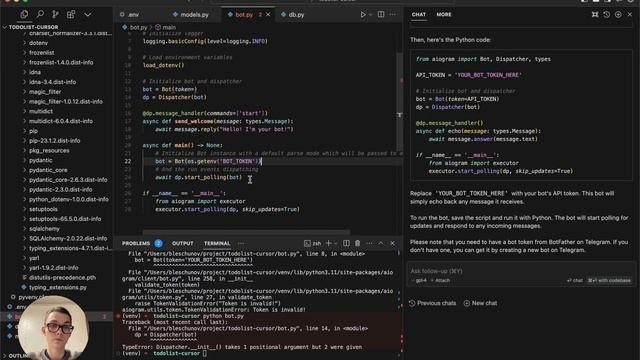640x360 pixels.
Task: Show more views chevron in sidebar header
Action: pyautogui.click(x=87, y=15)
